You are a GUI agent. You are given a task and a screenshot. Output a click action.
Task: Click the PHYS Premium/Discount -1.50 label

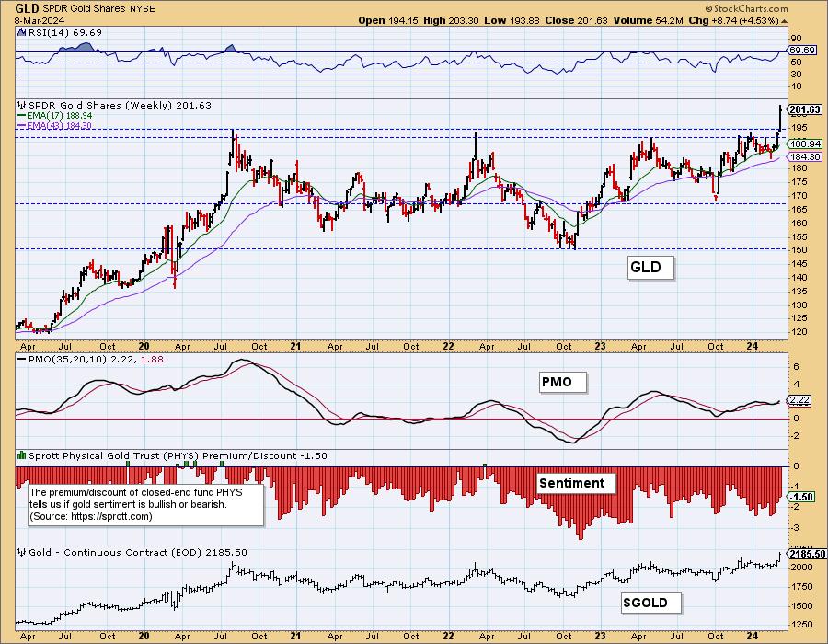pyautogui.click(x=178, y=455)
